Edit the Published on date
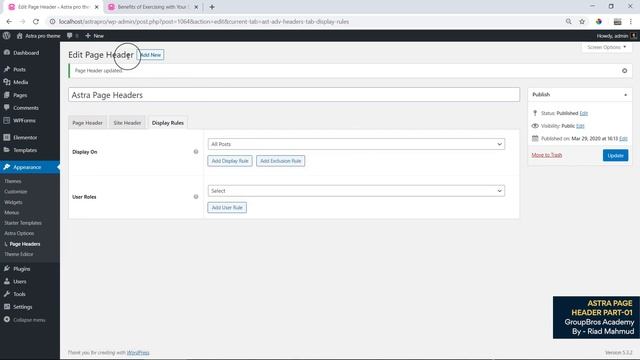This screenshot has width=640, height=360. click(623, 139)
